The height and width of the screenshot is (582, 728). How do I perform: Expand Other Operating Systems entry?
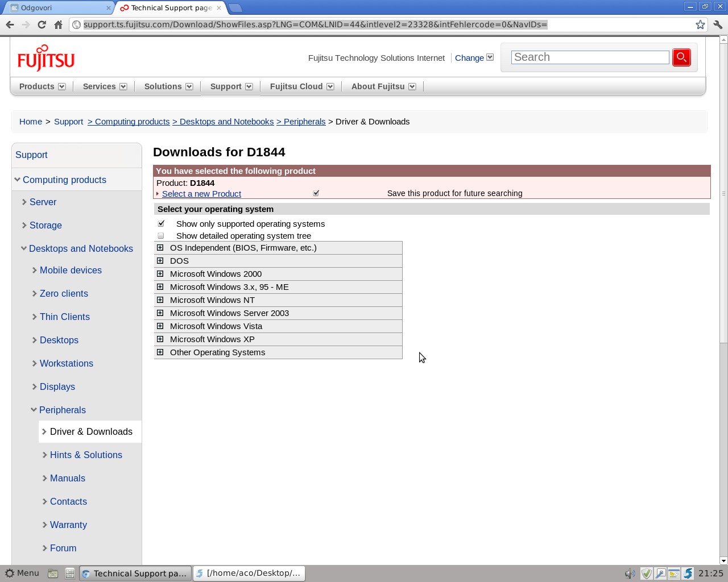click(x=160, y=352)
